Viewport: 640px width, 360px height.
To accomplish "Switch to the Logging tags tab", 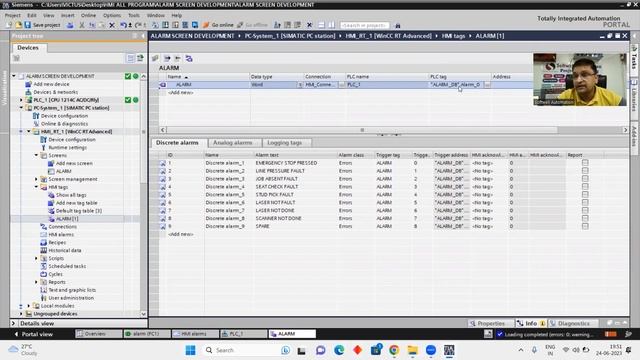I will coord(284,143).
